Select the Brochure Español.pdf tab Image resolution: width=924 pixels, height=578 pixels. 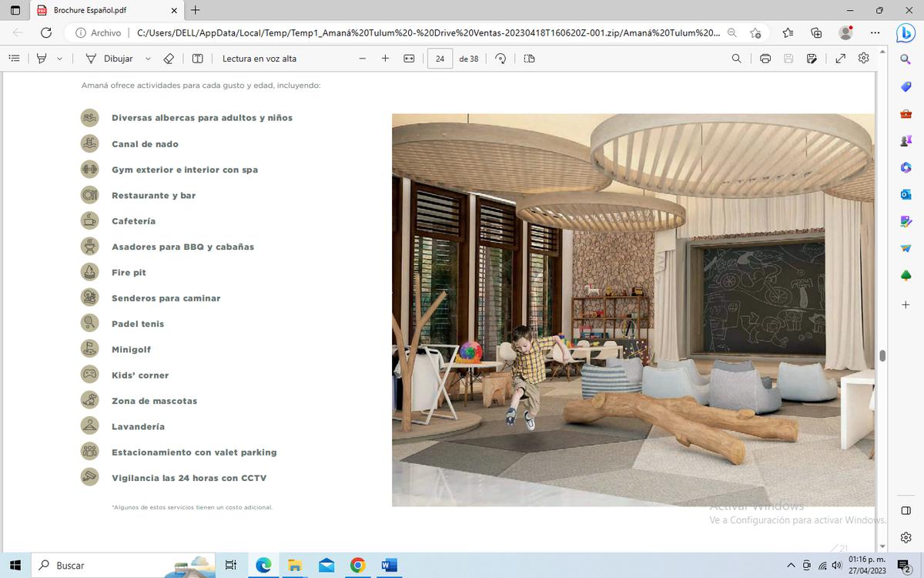pyautogui.click(x=108, y=11)
